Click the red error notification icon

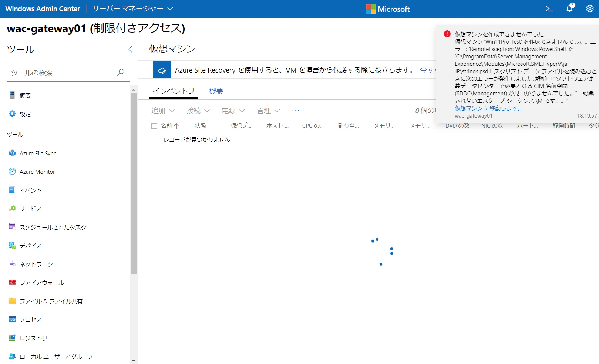click(x=447, y=34)
